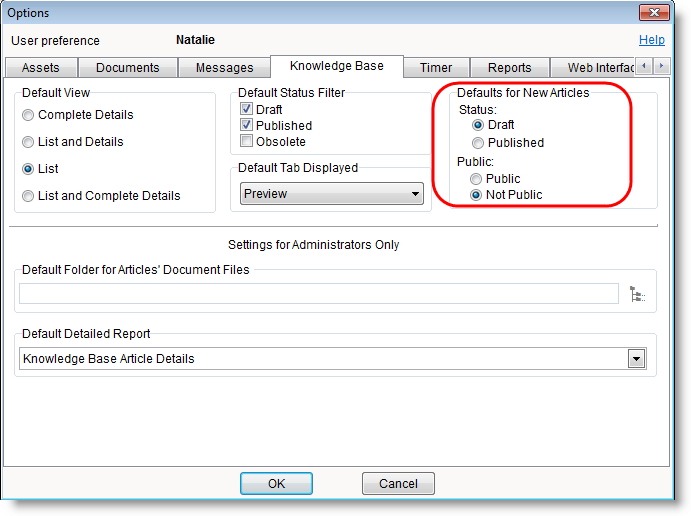Enable the Obsolete status filter checkbox

coord(247,142)
